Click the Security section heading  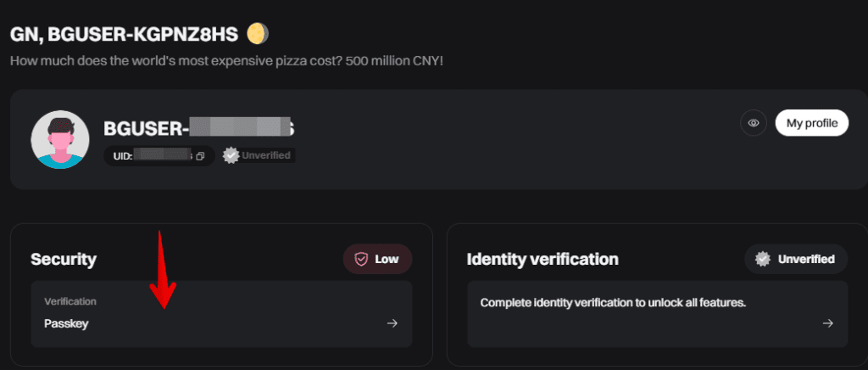point(64,259)
